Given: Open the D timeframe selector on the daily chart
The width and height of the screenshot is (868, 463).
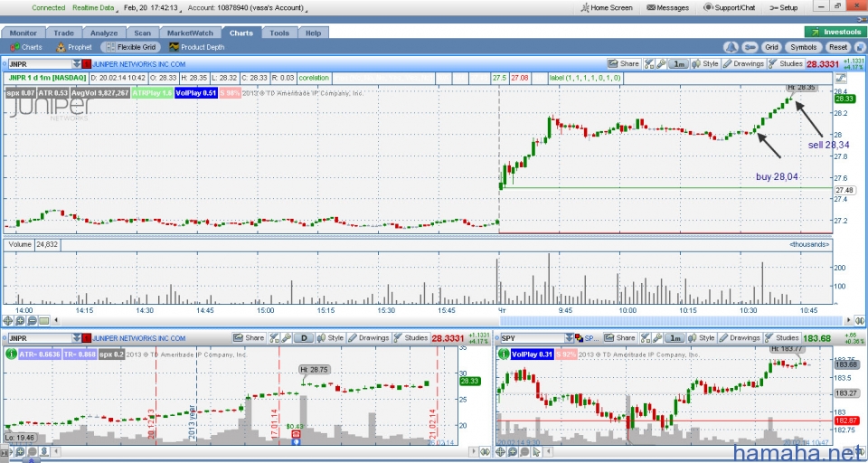Looking at the screenshot, I should point(304,338).
